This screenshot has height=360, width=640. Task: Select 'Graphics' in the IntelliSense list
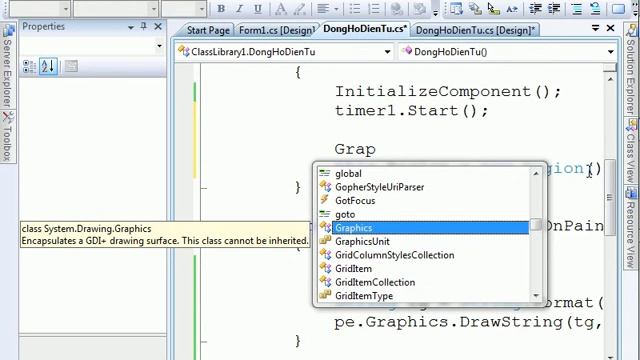(423, 228)
